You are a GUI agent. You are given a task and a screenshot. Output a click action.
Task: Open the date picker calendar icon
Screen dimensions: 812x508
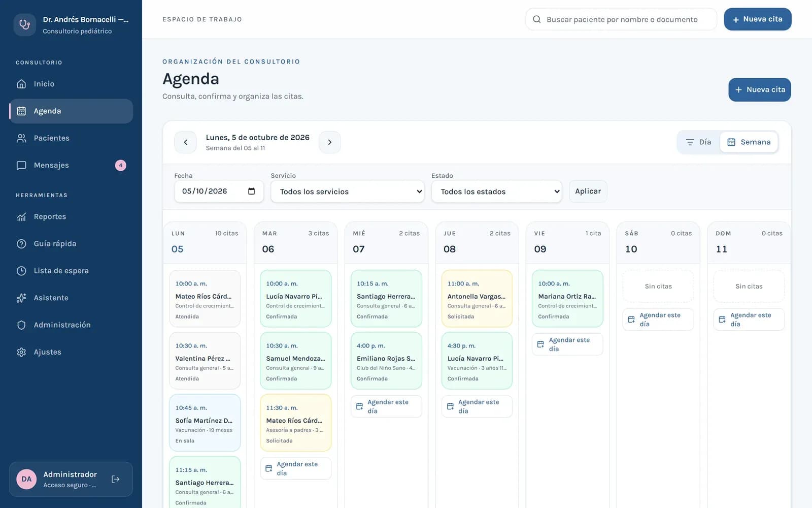click(251, 191)
